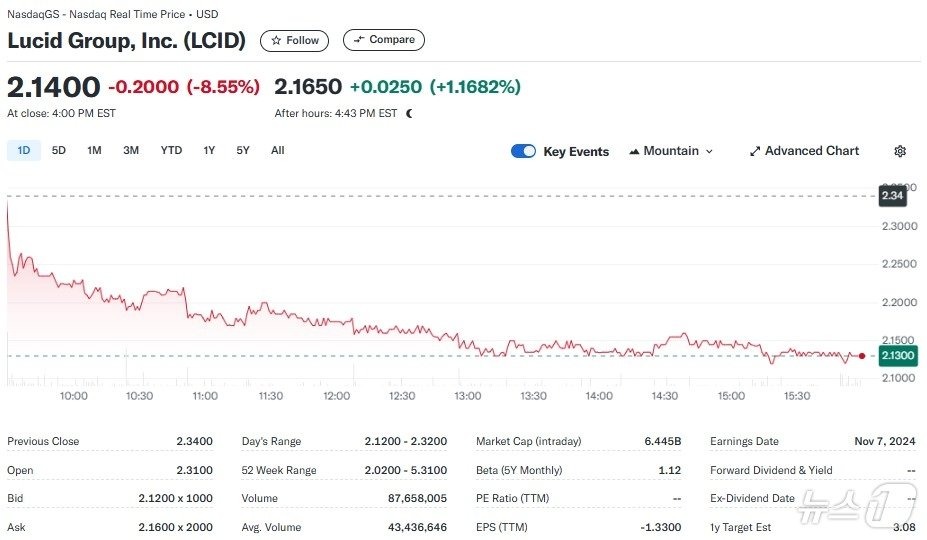Click the Follow star button
This screenshot has width=927, height=540.
pyautogui.click(x=294, y=40)
